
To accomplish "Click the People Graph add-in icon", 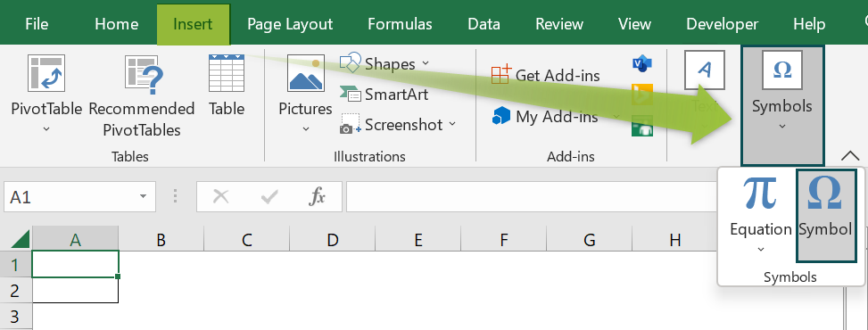I will point(642,127).
